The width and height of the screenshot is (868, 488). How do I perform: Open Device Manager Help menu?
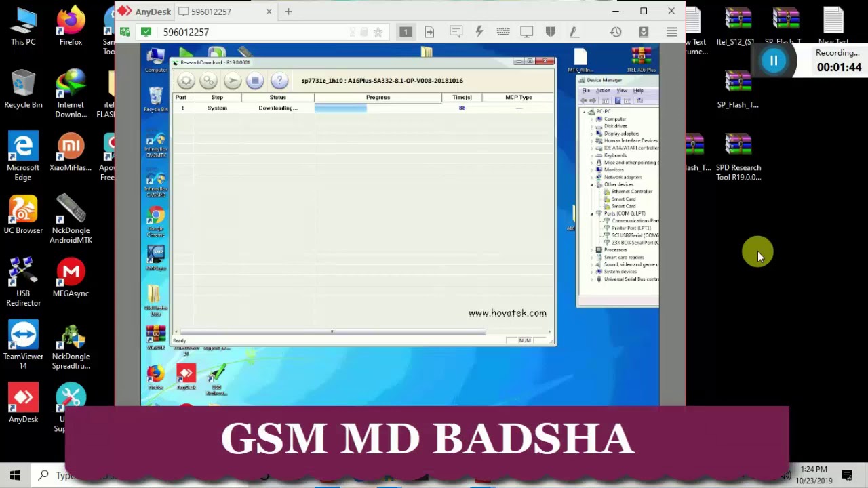638,91
